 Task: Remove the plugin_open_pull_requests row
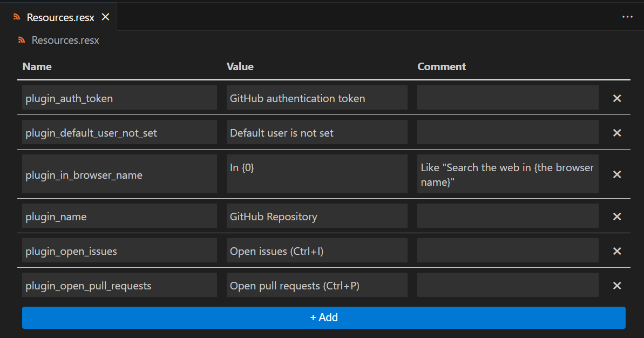(617, 286)
